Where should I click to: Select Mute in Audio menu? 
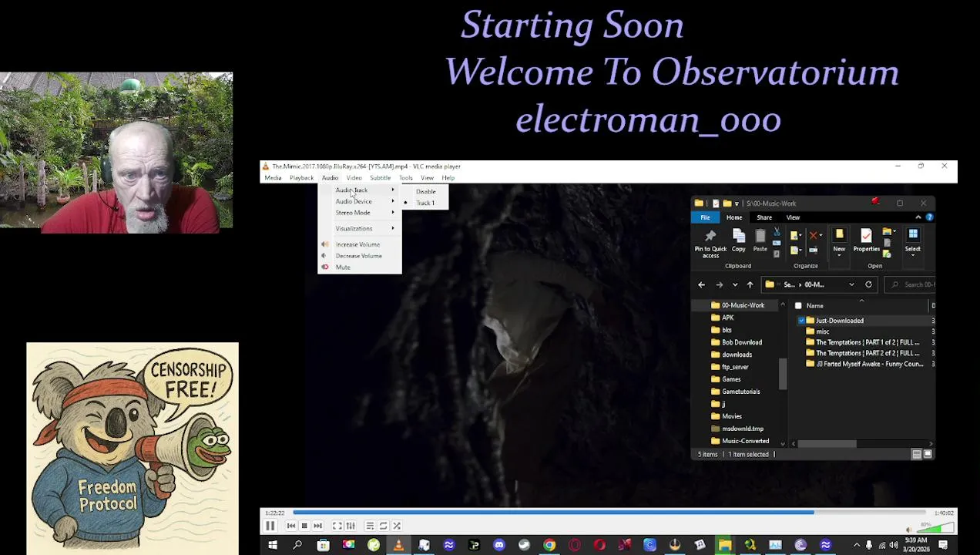point(360,267)
